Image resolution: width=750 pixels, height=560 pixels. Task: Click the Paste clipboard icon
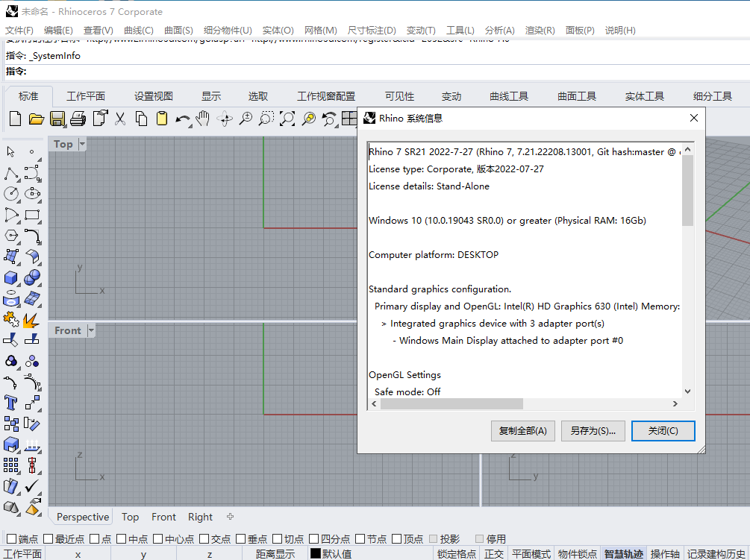(x=162, y=119)
